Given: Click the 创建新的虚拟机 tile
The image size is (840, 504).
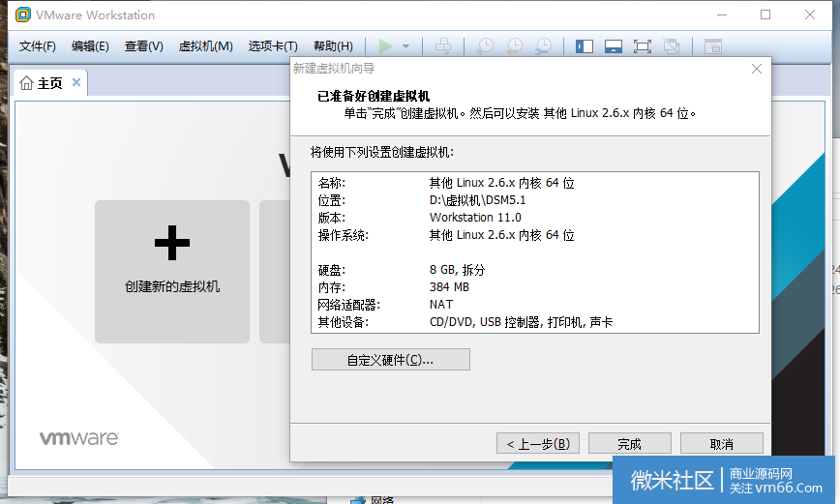Looking at the screenshot, I should click(172, 272).
